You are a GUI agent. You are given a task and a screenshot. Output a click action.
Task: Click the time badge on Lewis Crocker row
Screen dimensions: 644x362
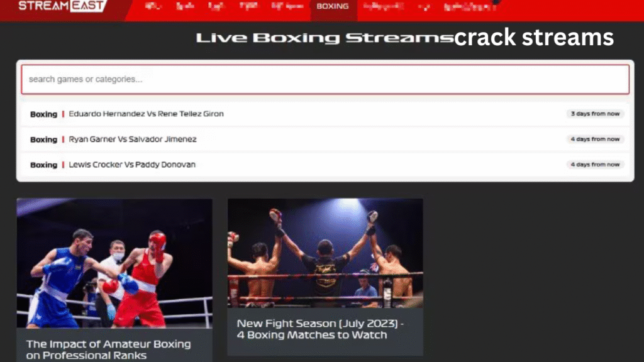(595, 165)
